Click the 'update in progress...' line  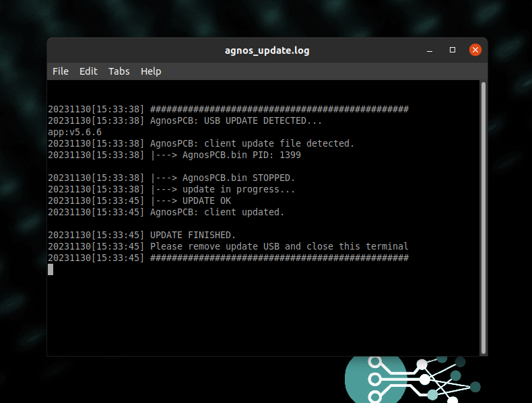point(171,189)
